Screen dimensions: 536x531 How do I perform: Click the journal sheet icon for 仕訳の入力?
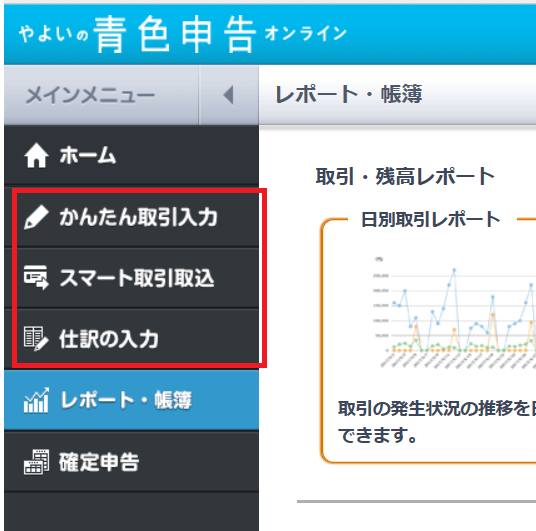36,338
